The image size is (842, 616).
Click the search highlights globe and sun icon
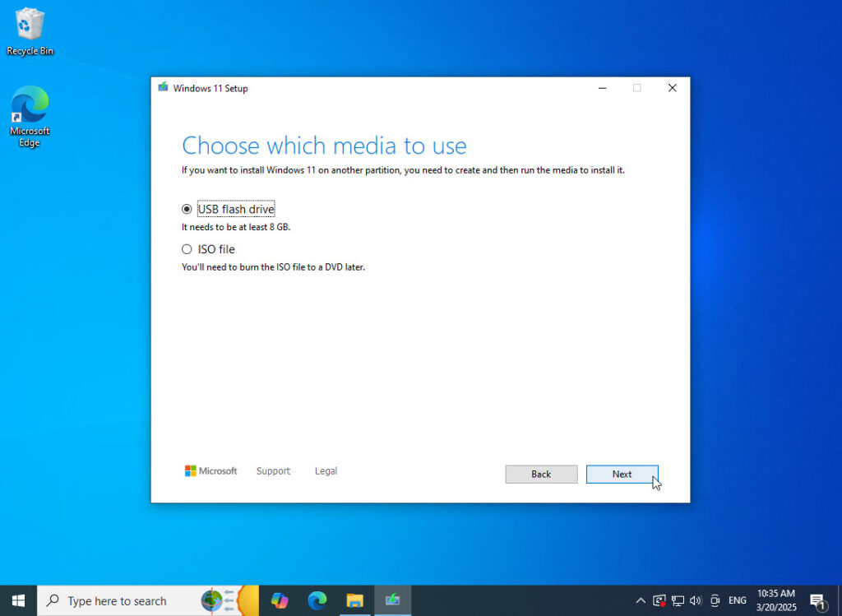click(x=229, y=600)
